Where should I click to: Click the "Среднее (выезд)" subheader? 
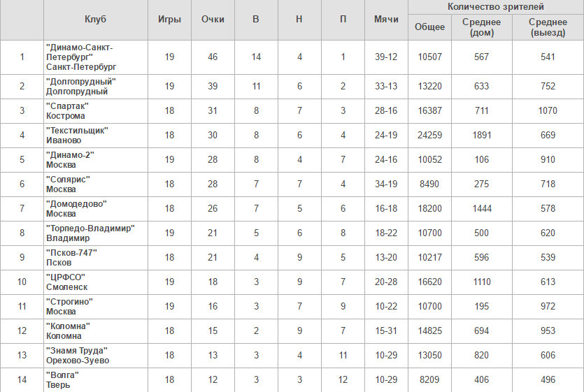548,27
